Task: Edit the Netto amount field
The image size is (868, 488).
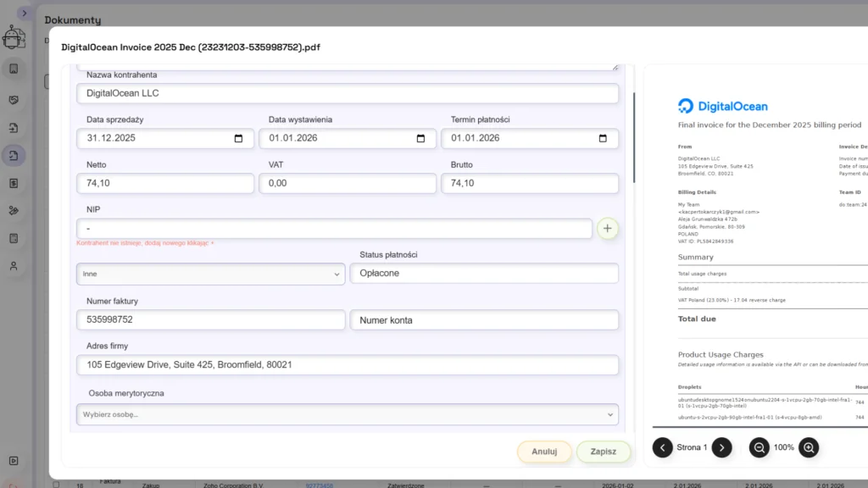Action: [x=165, y=183]
